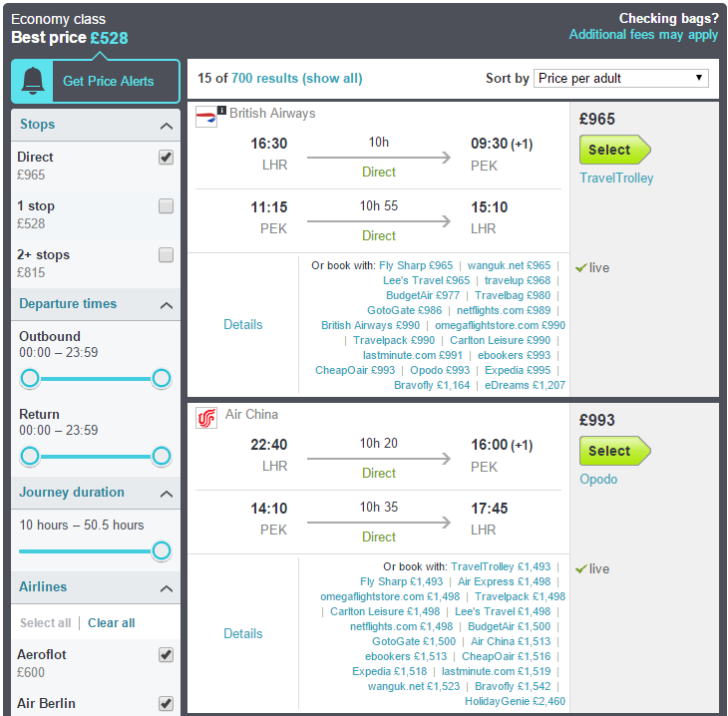Book with travelup £968
Viewport: 728px width, 716px height.
pos(518,280)
